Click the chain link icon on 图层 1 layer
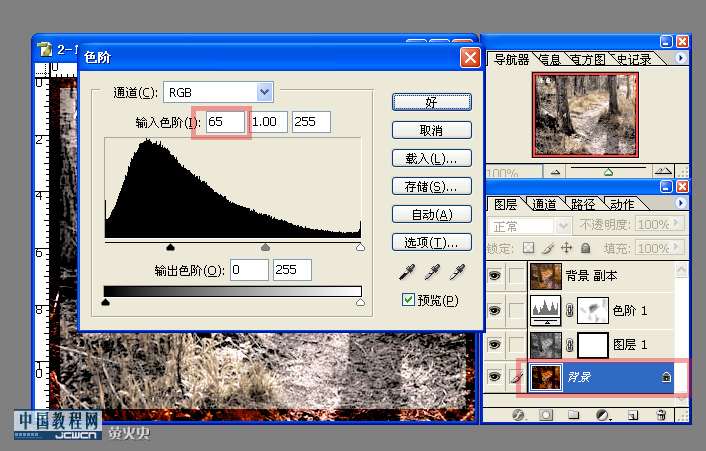 pyautogui.click(x=570, y=345)
